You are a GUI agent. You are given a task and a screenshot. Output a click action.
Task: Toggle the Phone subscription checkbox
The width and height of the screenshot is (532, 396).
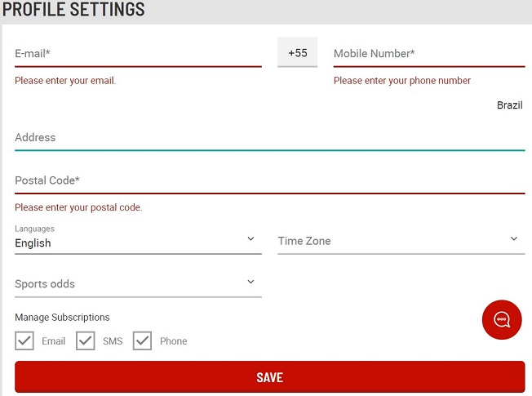pos(142,340)
